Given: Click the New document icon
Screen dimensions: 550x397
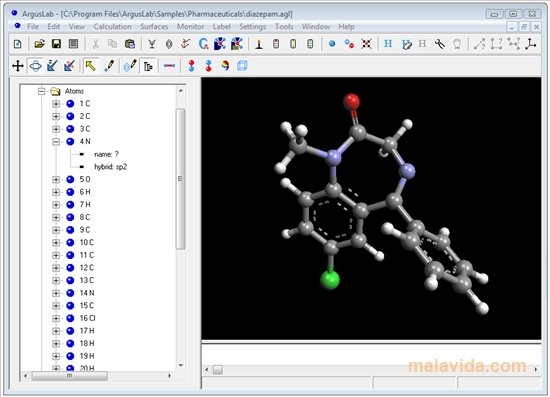Looking at the screenshot, I should click(18, 44).
